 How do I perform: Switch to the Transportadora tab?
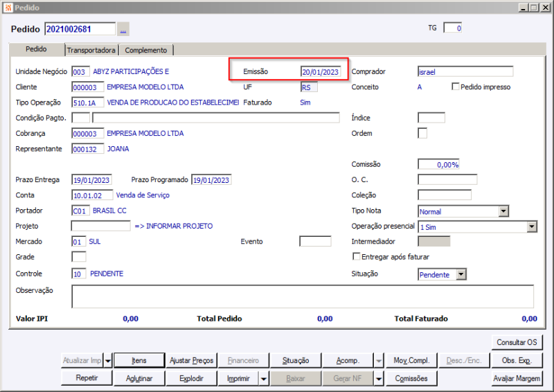tap(91, 50)
